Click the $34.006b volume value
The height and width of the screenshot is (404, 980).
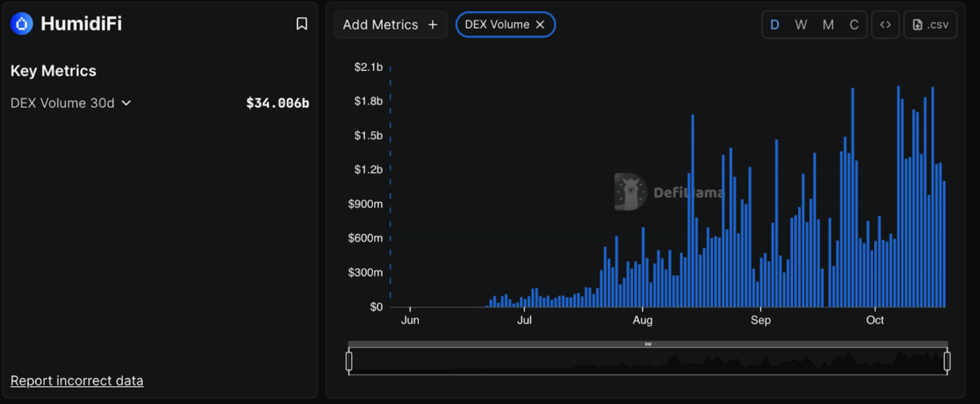coord(277,103)
